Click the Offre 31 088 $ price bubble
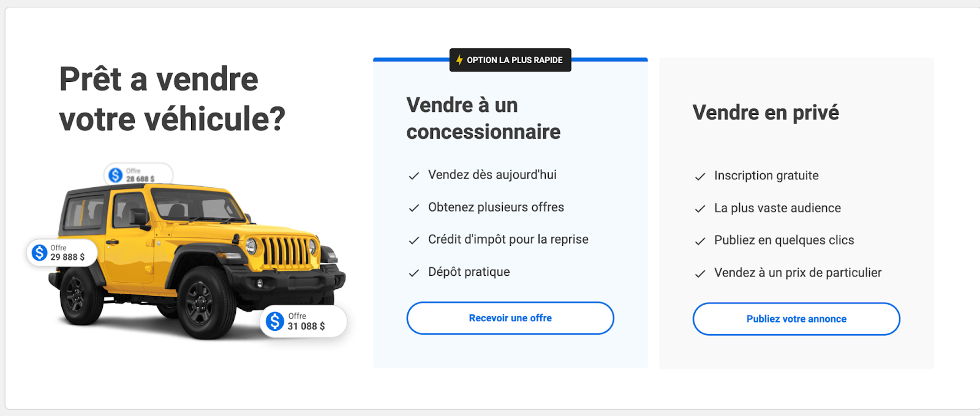980x416 pixels. tap(304, 321)
